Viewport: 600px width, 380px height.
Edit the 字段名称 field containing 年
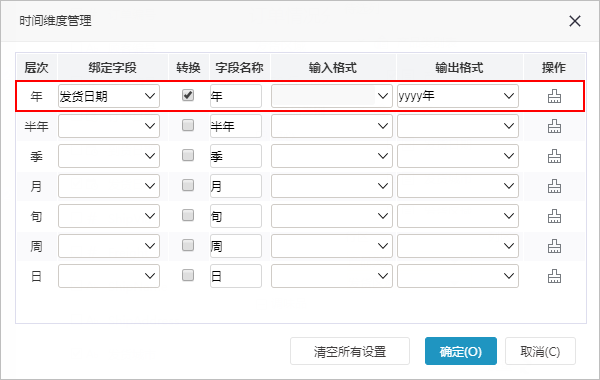click(x=236, y=96)
